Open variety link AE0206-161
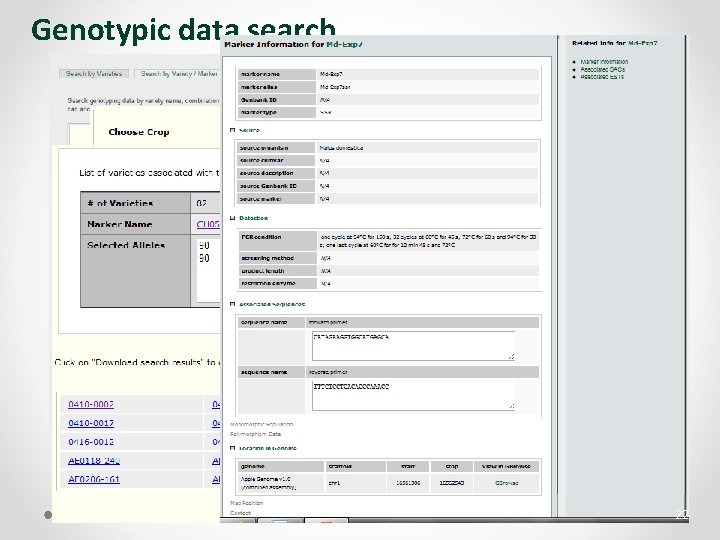The image size is (720, 540). pyautogui.click(x=93, y=479)
